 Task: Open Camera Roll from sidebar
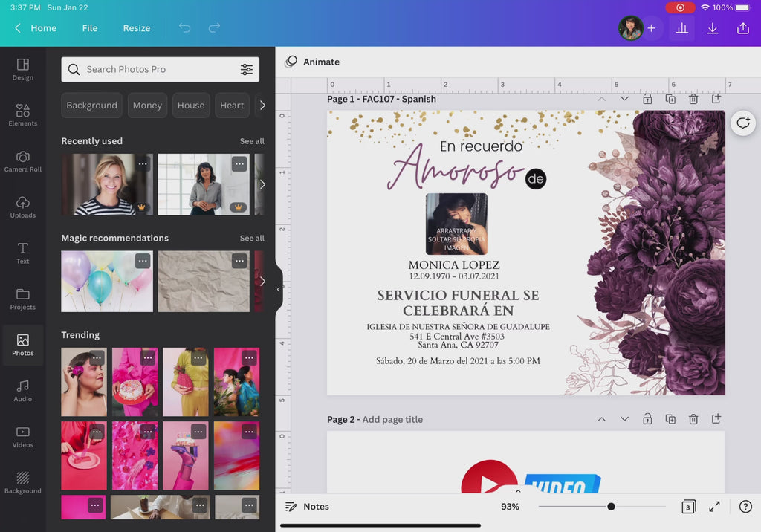tap(23, 162)
